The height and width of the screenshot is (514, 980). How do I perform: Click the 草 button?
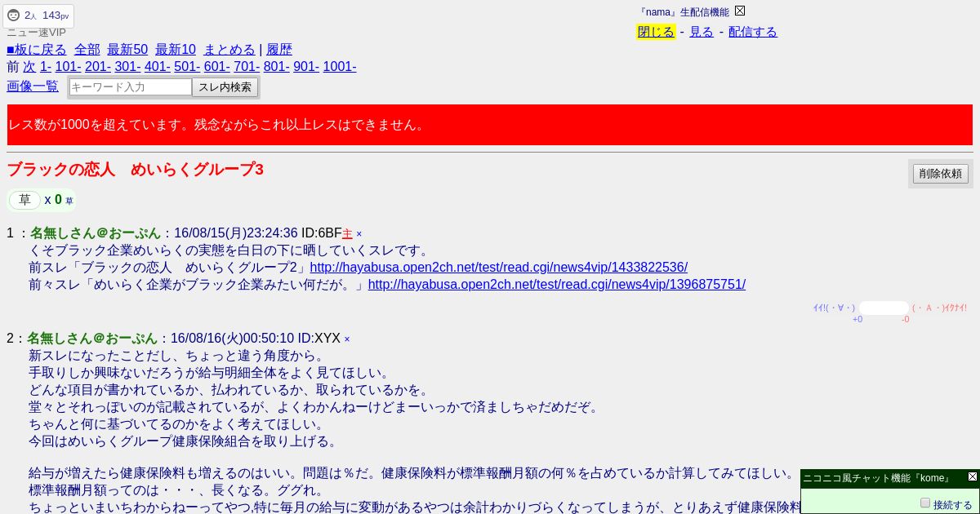coord(24,200)
